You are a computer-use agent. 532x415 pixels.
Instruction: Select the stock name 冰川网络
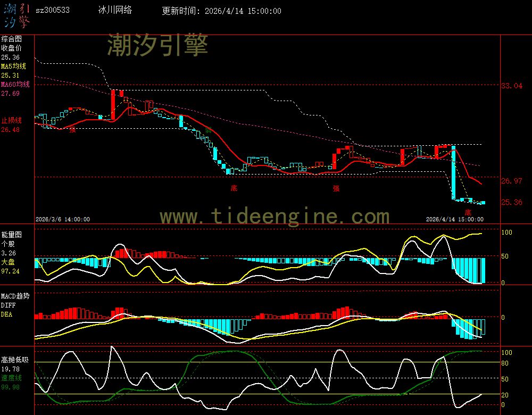[x=115, y=11]
